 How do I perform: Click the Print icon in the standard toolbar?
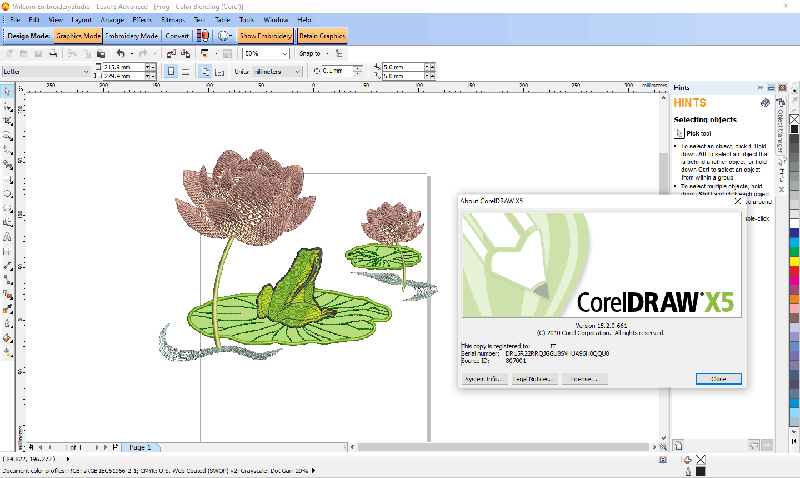pos(53,54)
